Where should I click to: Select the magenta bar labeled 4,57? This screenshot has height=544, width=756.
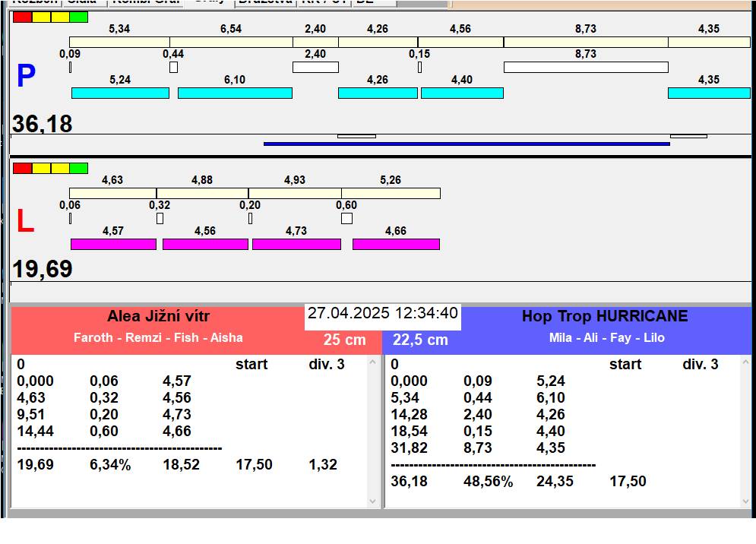click(x=114, y=244)
